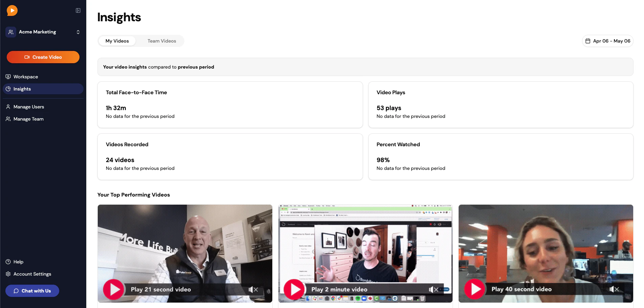Click the Insights clock icon

(x=8, y=89)
